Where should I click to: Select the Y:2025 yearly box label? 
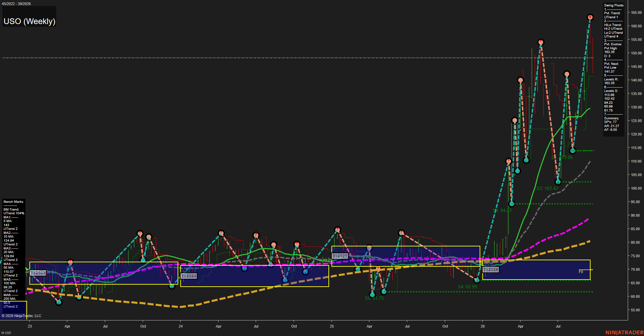click(x=340, y=256)
